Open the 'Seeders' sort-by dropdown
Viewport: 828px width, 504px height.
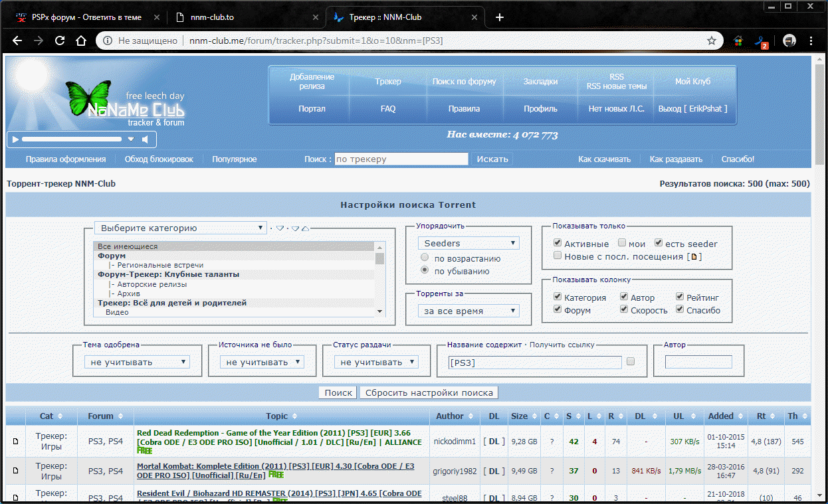468,243
